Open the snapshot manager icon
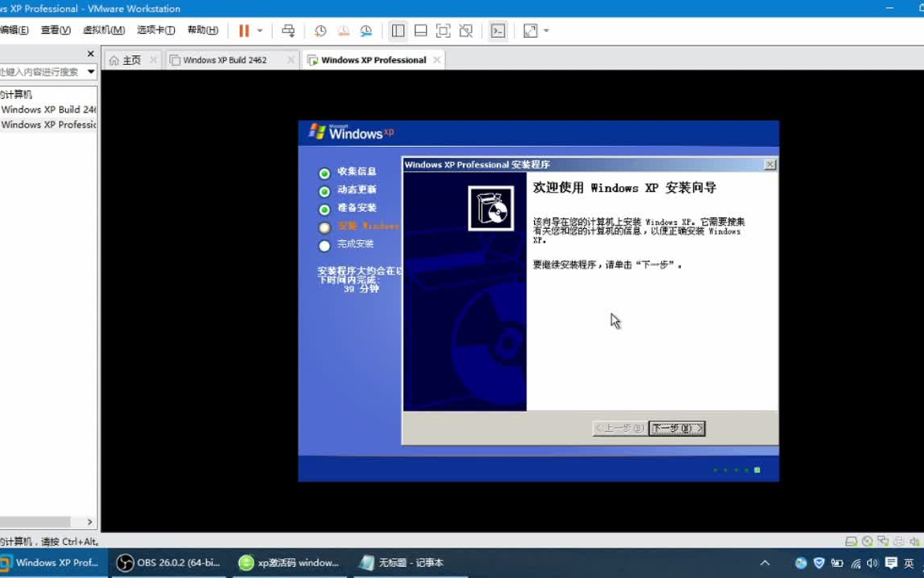 tap(366, 31)
